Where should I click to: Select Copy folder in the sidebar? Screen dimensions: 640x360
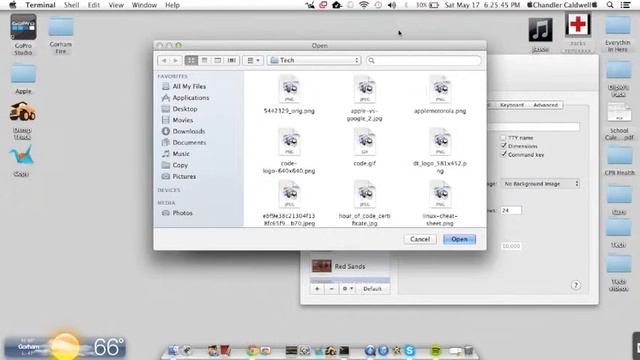(175, 165)
